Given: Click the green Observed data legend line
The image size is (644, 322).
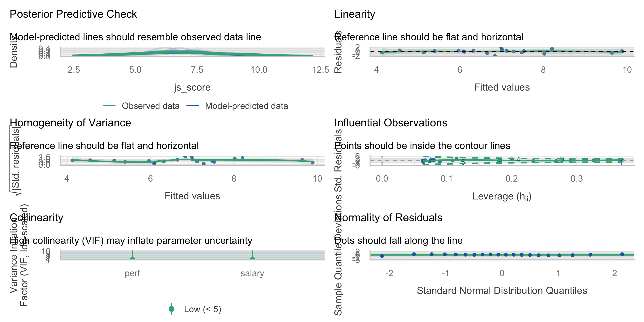Looking at the screenshot, I should click(x=109, y=106).
